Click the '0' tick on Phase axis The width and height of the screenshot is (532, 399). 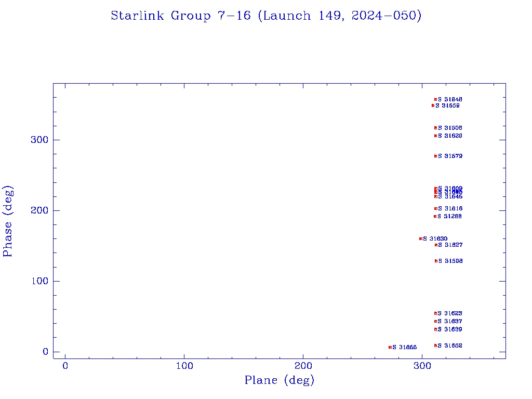pos(46,352)
